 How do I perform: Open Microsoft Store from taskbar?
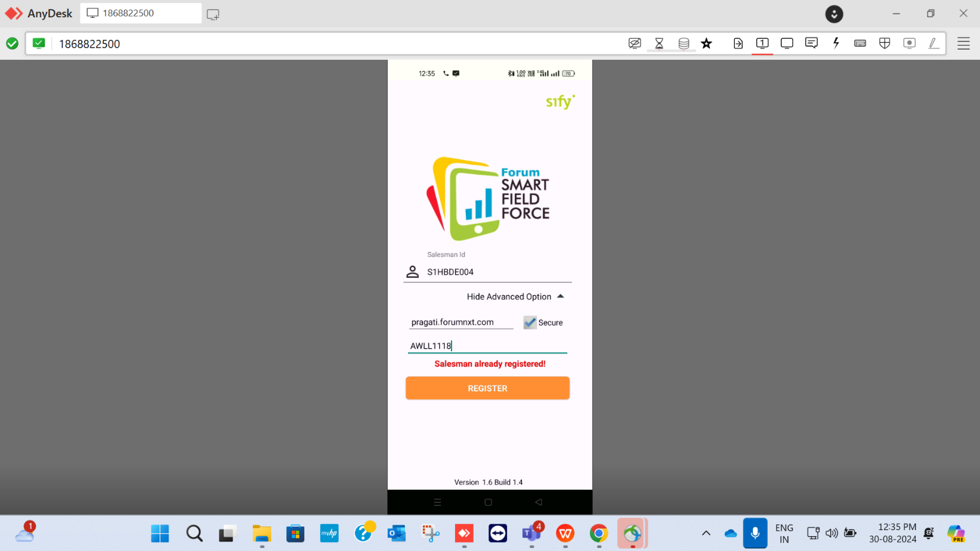tap(295, 533)
